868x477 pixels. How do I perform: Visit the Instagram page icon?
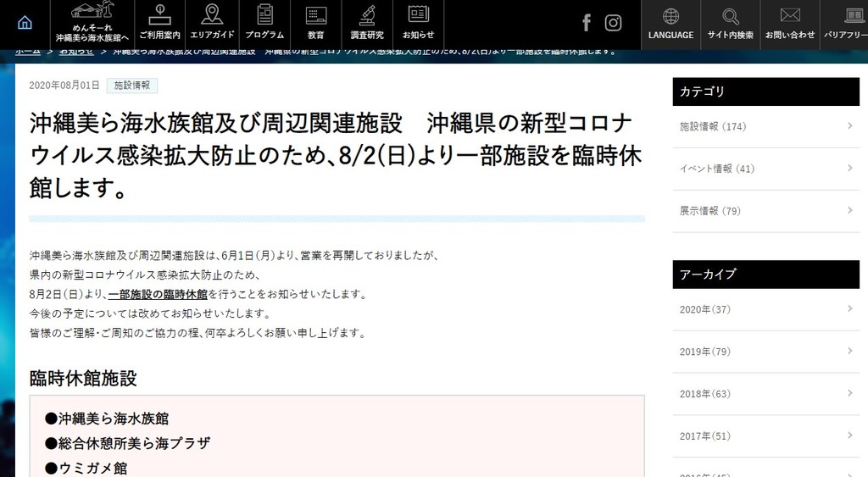(x=613, y=23)
